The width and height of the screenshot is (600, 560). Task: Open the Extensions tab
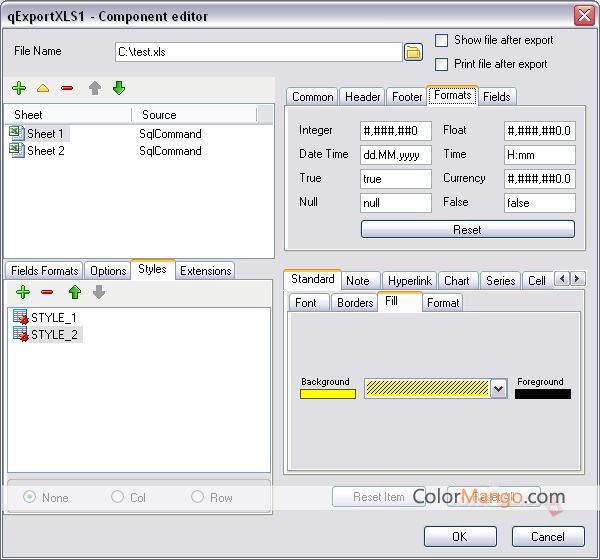205,271
